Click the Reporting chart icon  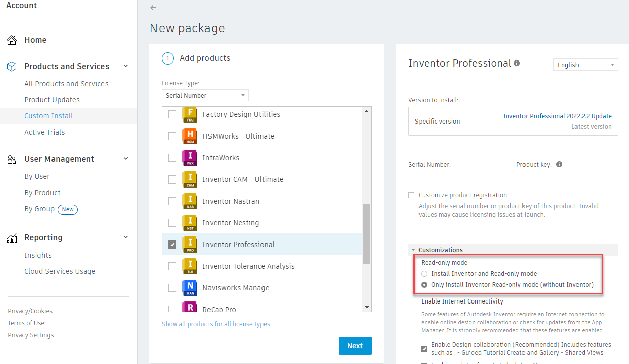click(x=12, y=238)
